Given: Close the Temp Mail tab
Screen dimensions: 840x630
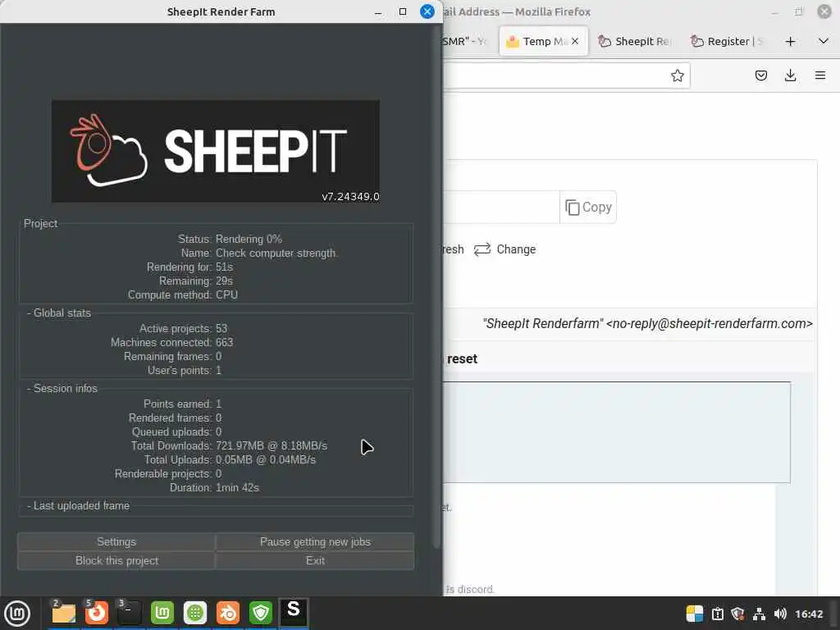Looking at the screenshot, I should tap(575, 41).
